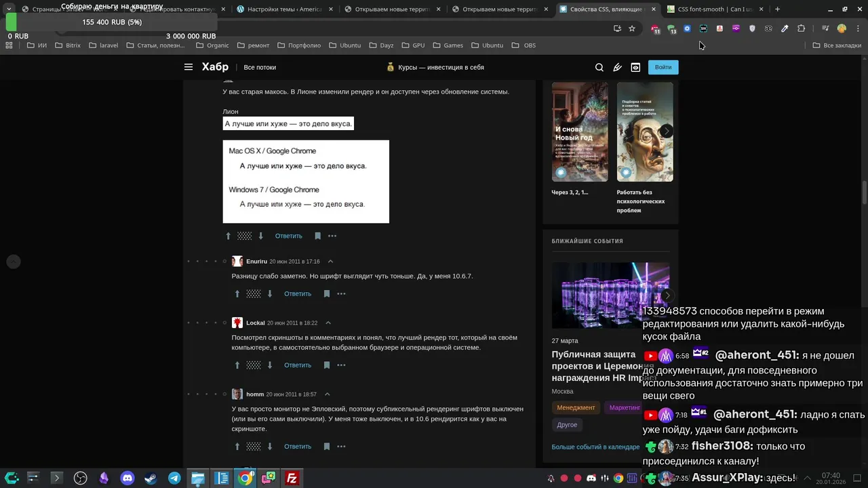Open the OBS bookmarks folder

point(524,45)
